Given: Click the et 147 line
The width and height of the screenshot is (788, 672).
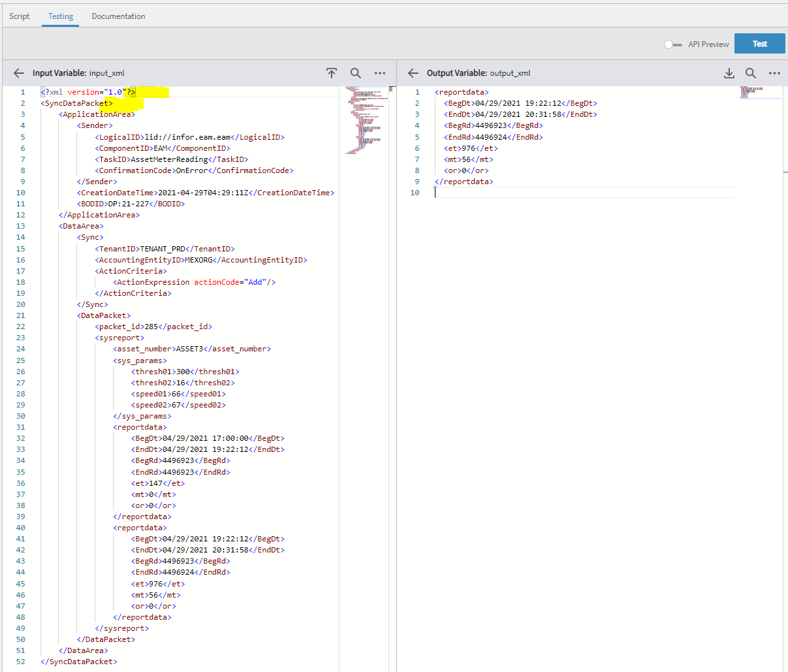Looking at the screenshot, I should point(158,483).
